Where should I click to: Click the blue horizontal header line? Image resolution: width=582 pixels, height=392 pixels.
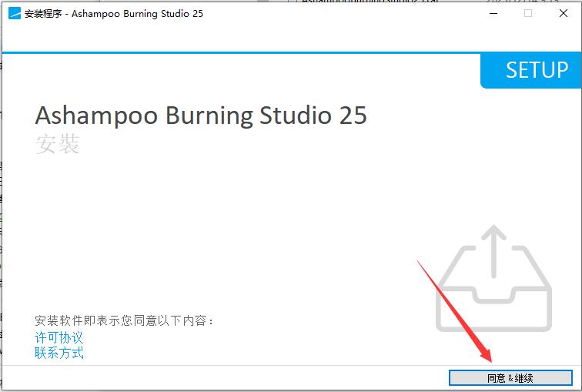[241, 52]
